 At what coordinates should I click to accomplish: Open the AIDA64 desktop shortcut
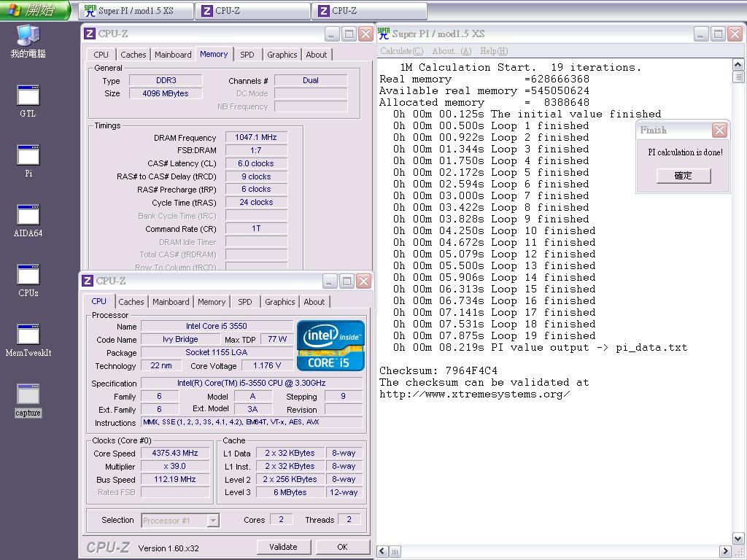point(28,221)
